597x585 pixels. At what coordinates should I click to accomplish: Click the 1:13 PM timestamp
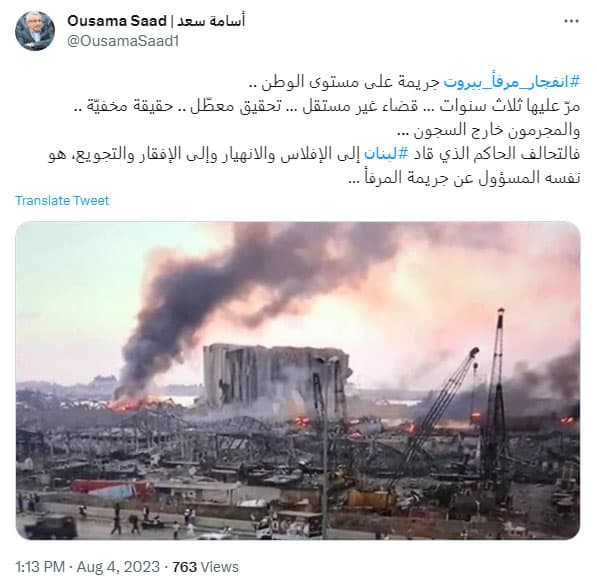coord(40,567)
